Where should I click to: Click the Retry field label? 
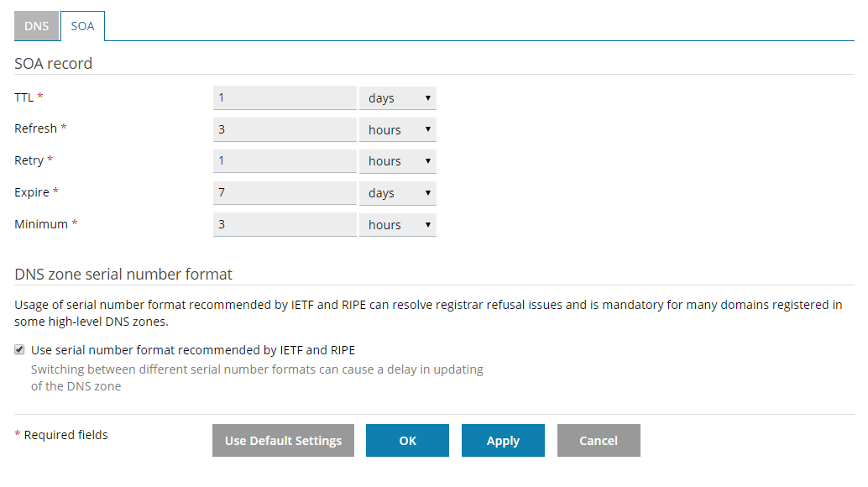(x=29, y=160)
